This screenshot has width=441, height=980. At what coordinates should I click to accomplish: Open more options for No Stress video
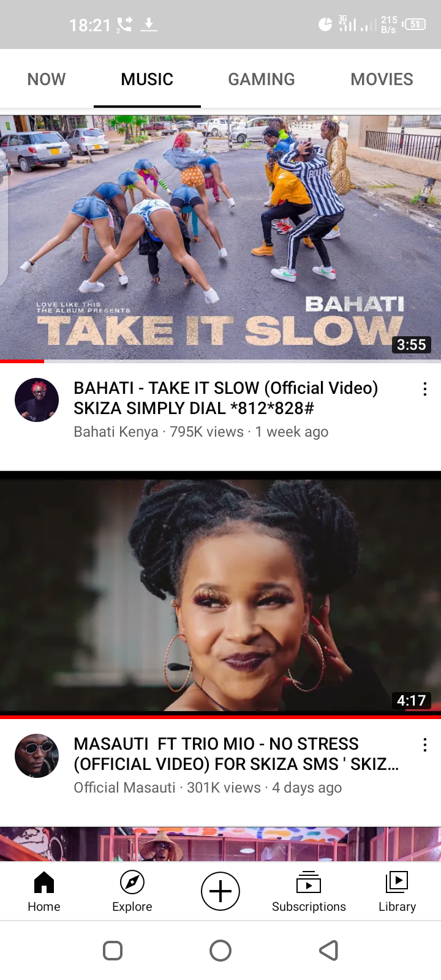pos(425,745)
